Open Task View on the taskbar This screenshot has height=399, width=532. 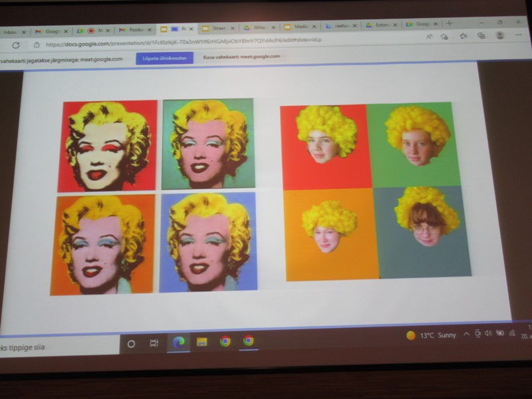[154, 343]
